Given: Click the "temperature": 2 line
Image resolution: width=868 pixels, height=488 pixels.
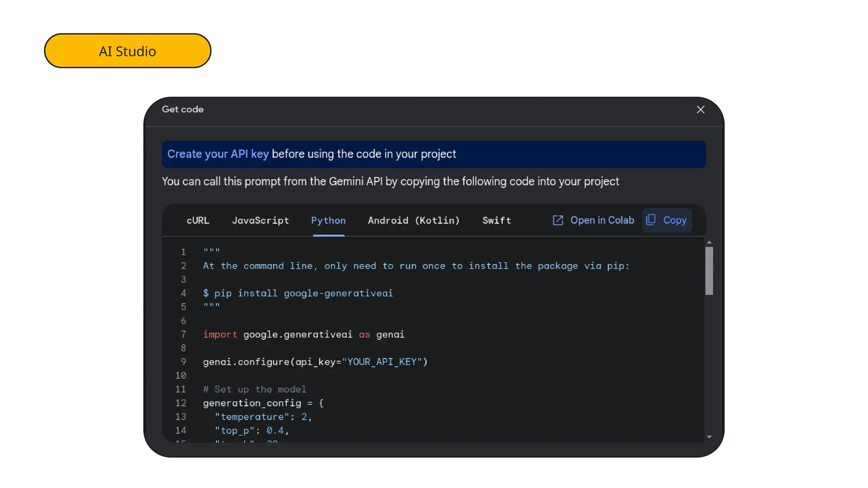Looking at the screenshot, I should point(263,417).
